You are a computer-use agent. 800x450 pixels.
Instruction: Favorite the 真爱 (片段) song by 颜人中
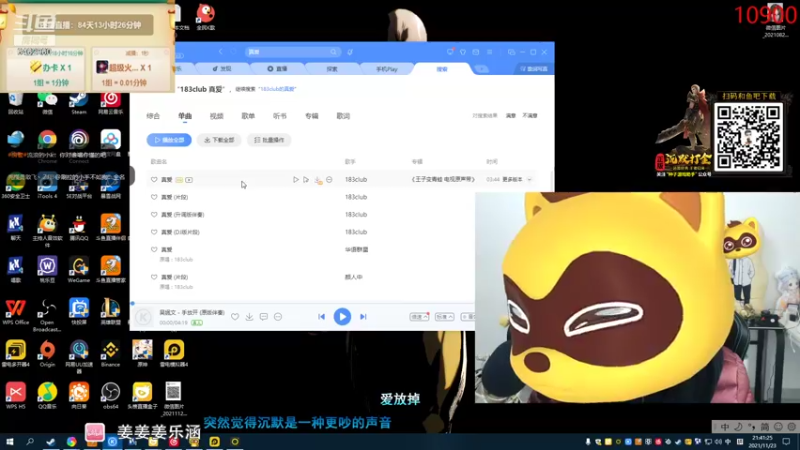(154, 277)
